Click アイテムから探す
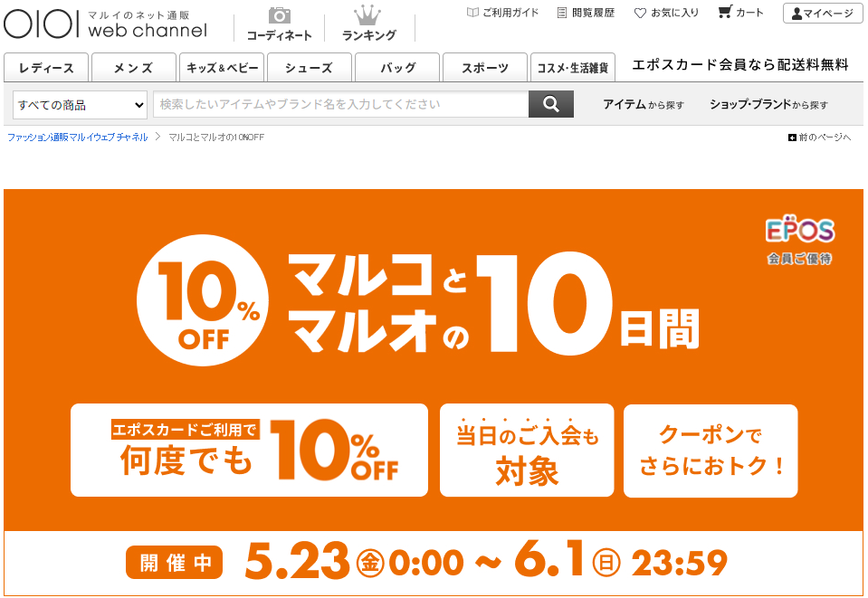This screenshot has height=598, width=868. (644, 105)
